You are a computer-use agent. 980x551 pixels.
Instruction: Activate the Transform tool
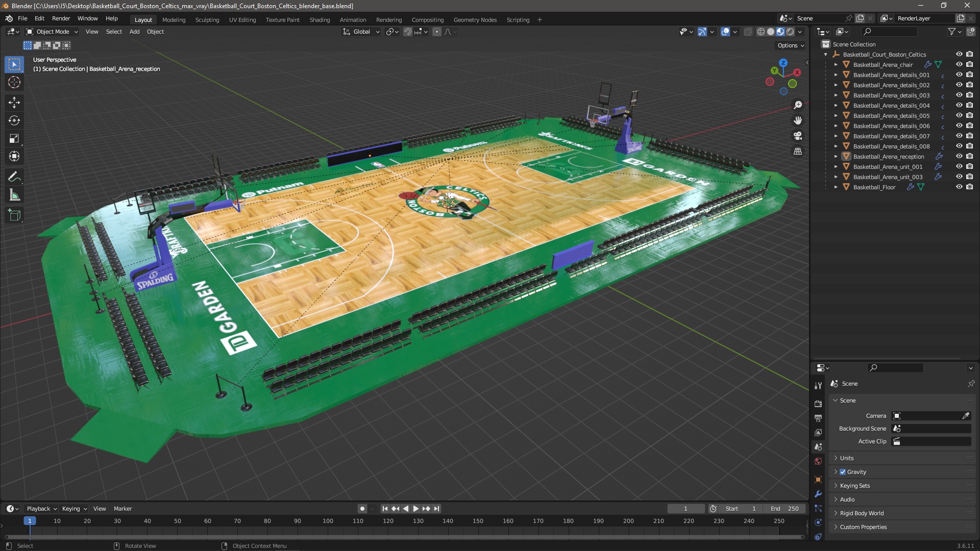point(14,156)
